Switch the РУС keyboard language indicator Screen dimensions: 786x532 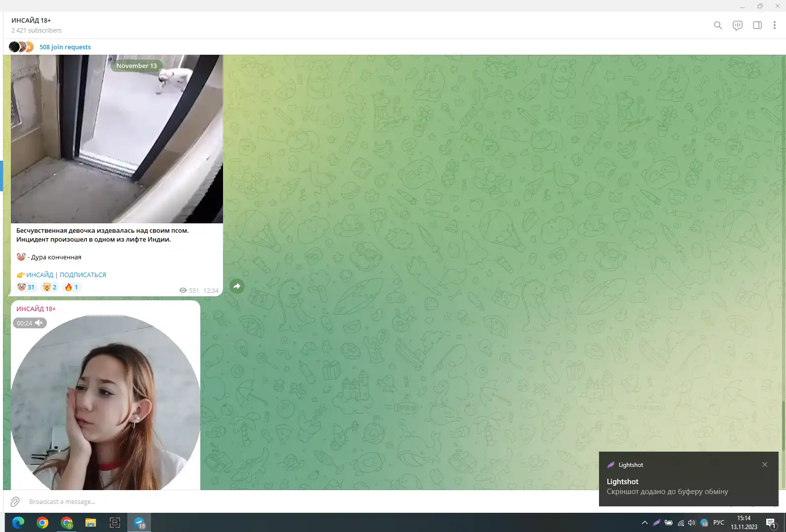[719, 523]
